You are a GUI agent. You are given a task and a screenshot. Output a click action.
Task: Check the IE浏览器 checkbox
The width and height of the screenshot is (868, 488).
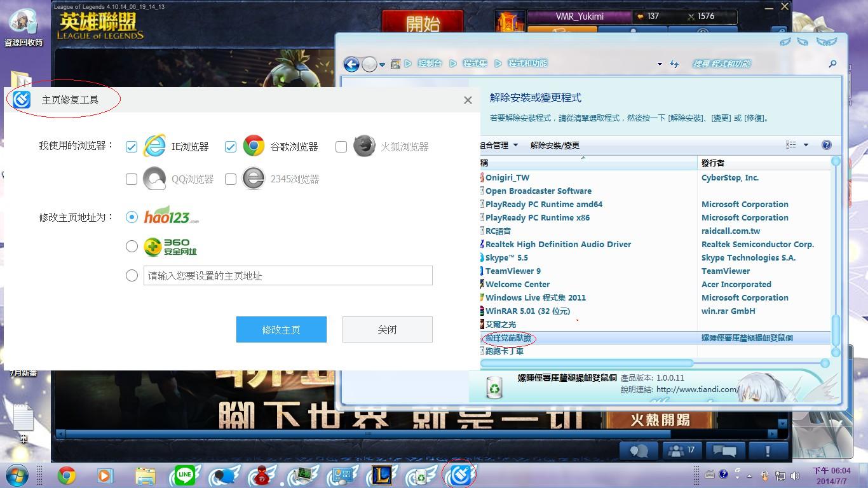[132, 147]
